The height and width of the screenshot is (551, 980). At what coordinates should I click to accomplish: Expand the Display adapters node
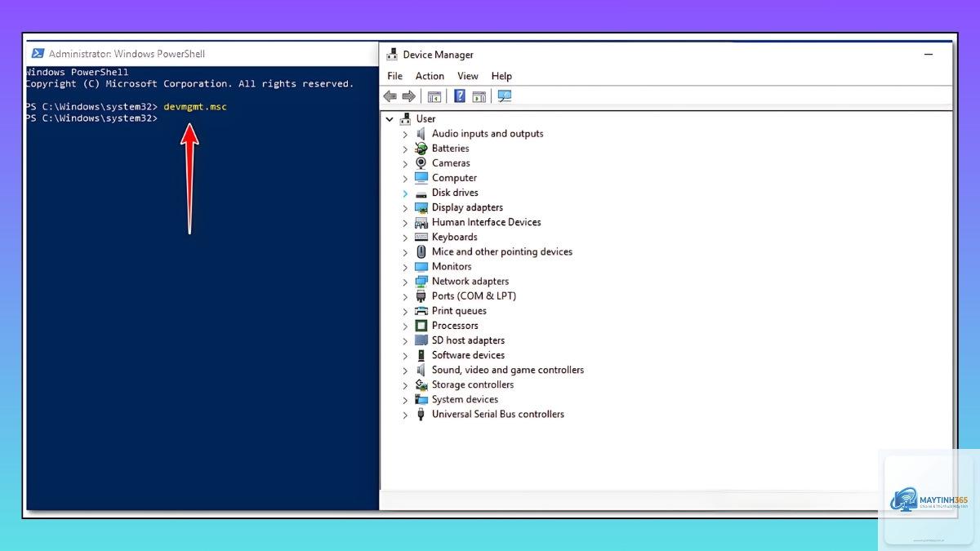tap(405, 207)
